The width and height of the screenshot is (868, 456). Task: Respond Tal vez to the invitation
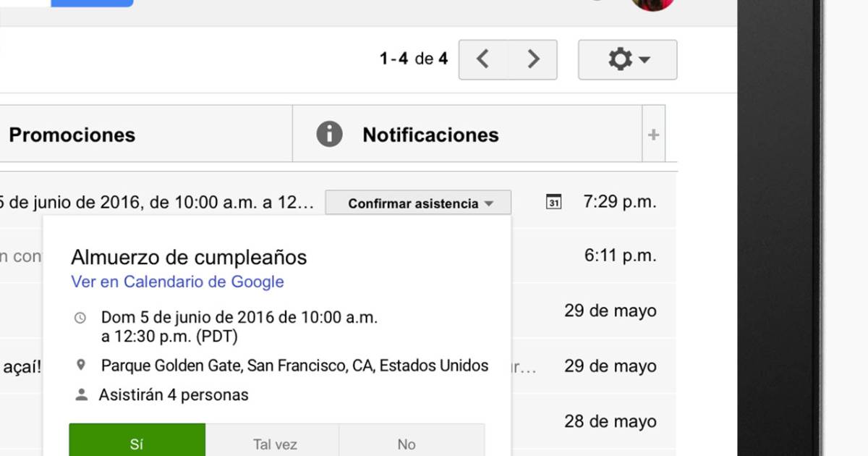click(275, 444)
